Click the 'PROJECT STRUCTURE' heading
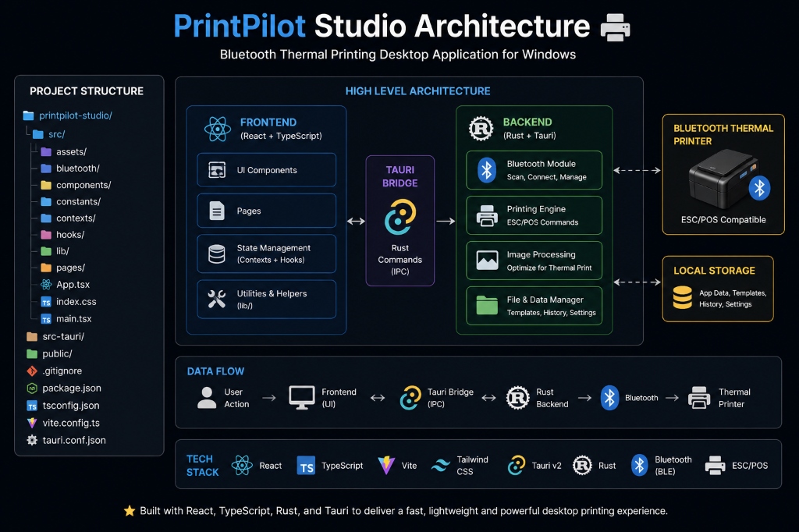Screen dimensions: 799x532 (87, 91)
